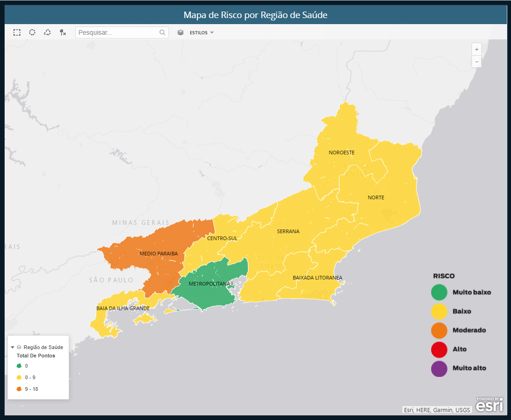Clear the map selection with pin-x icon
The width and height of the screenshot is (511, 420).
tap(63, 32)
